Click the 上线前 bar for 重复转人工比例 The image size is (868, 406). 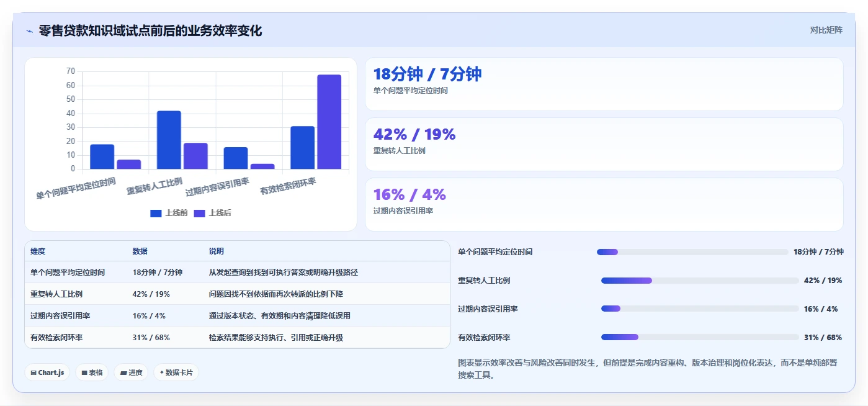click(169, 140)
